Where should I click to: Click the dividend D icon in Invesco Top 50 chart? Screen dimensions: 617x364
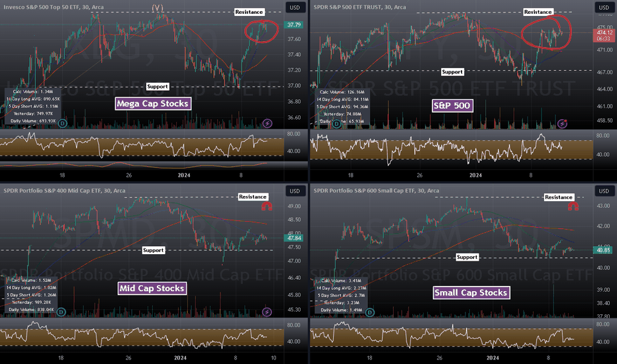pos(62,124)
